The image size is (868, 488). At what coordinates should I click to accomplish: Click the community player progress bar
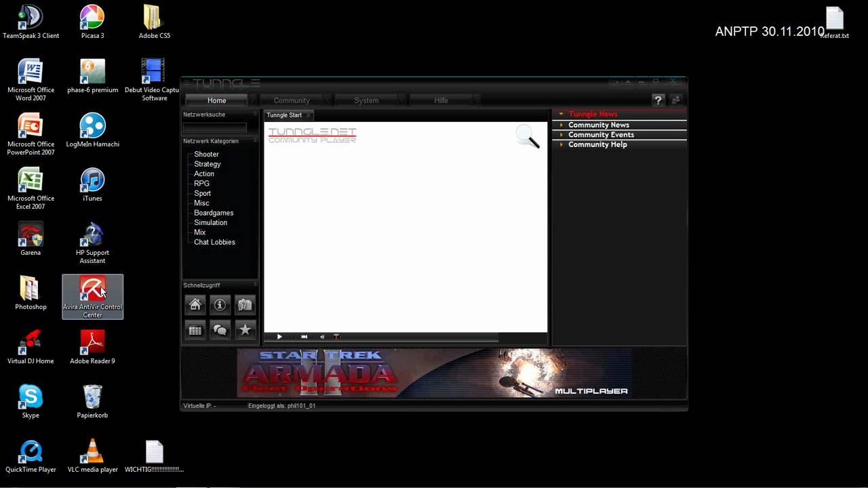coord(420,337)
